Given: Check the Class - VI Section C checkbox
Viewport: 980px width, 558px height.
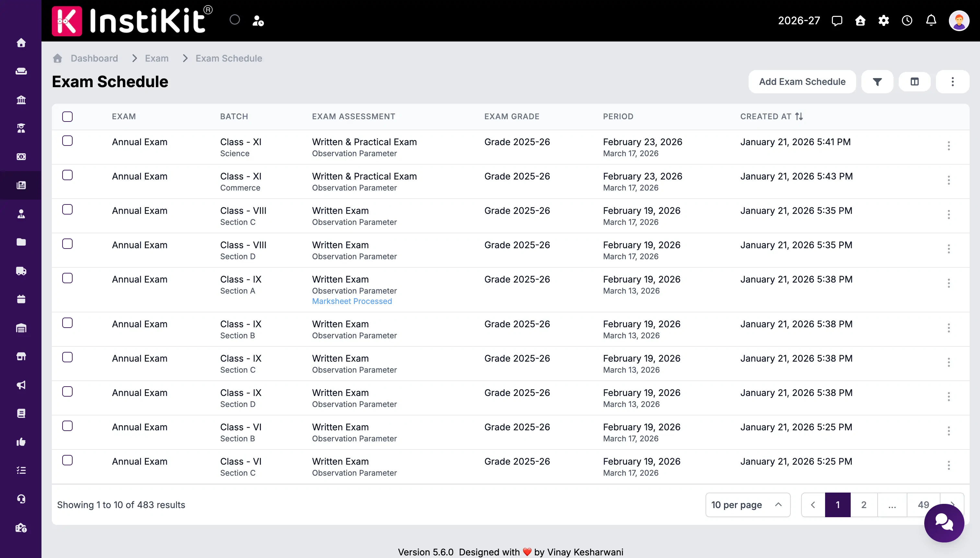Looking at the screenshot, I should 67,460.
